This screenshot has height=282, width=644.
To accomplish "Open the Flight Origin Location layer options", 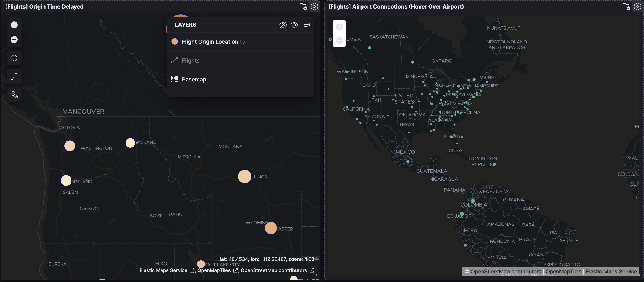I will point(210,42).
